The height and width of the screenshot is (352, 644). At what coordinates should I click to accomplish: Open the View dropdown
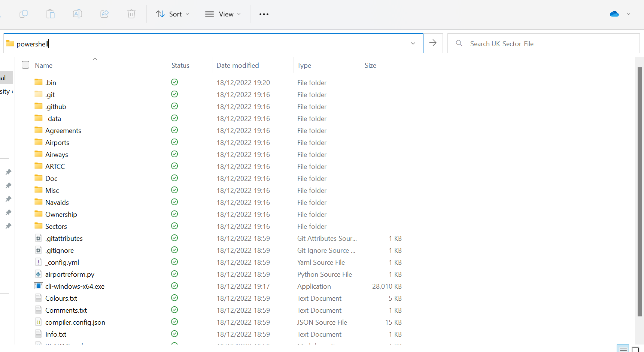[223, 14]
